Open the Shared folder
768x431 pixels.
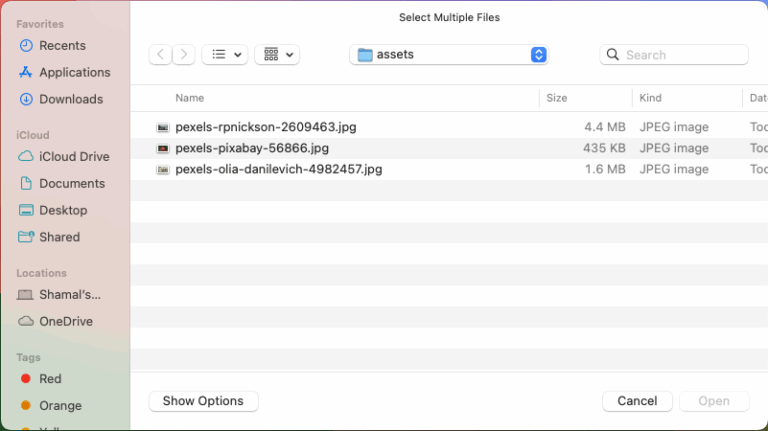click(49, 237)
